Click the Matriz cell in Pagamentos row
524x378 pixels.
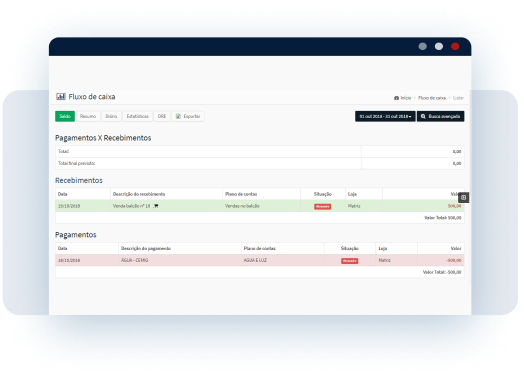click(384, 260)
